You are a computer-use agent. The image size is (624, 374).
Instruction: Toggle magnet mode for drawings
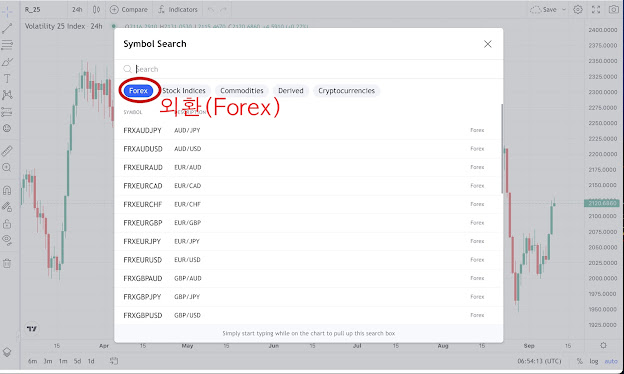(7, 190)
